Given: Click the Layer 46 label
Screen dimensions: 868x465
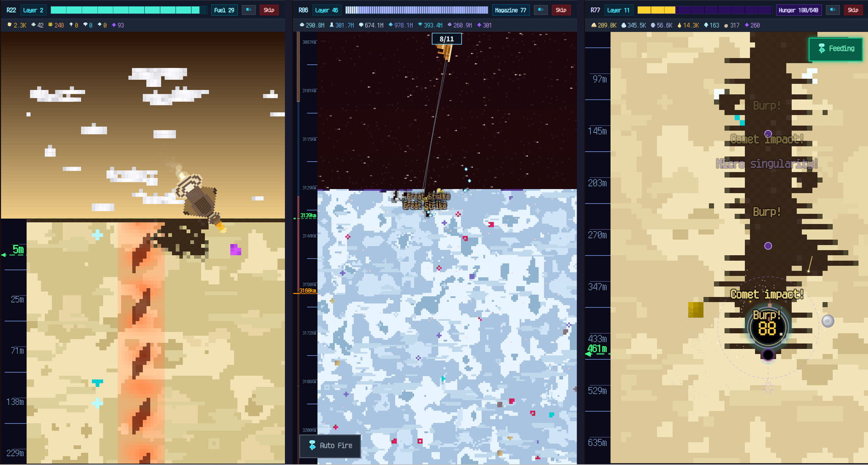Looking at the screenshot, I should [326, 10].
